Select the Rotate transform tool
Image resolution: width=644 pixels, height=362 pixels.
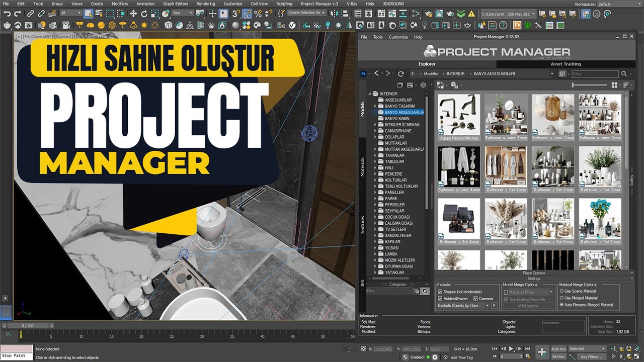click(145, 14)
